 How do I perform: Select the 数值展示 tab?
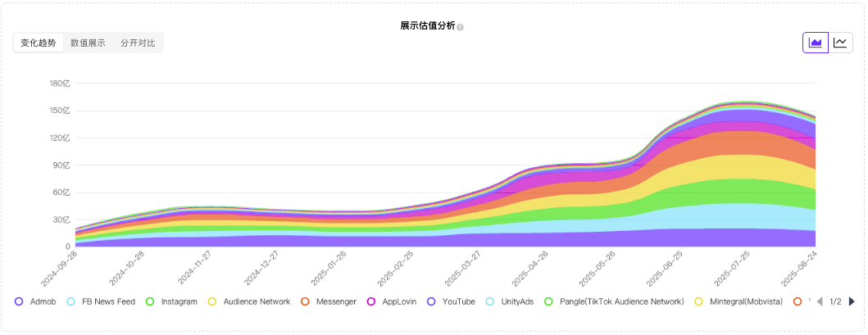click(88, 43)
